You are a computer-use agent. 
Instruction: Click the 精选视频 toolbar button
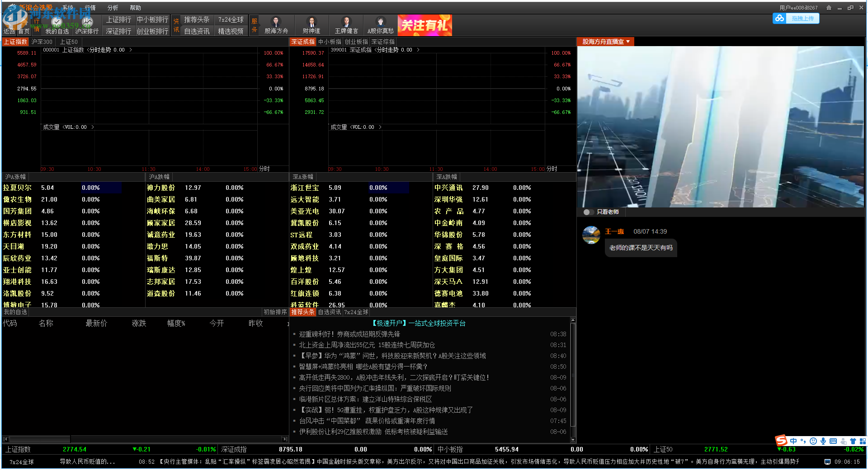(231, 31)
